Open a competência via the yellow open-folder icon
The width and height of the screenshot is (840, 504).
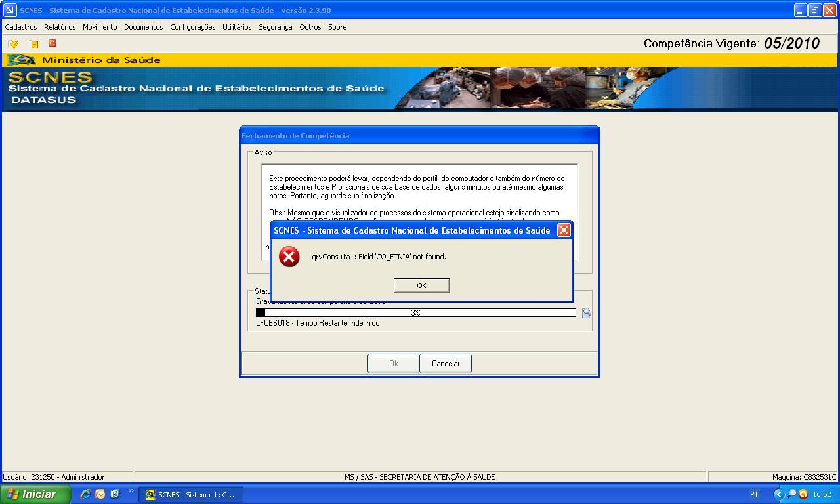[13, 43]
